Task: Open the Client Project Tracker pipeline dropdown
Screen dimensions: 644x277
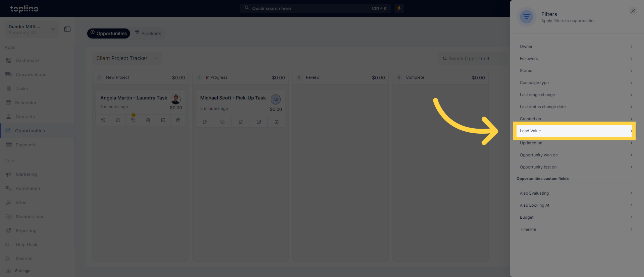Action: [x=127, y=58]
